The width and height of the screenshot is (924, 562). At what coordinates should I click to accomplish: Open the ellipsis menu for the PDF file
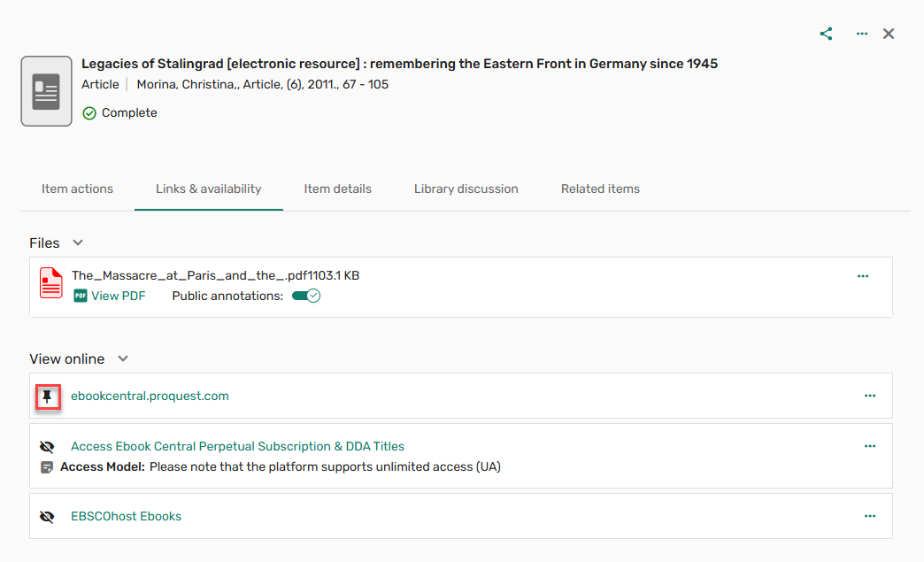point(863,276)
